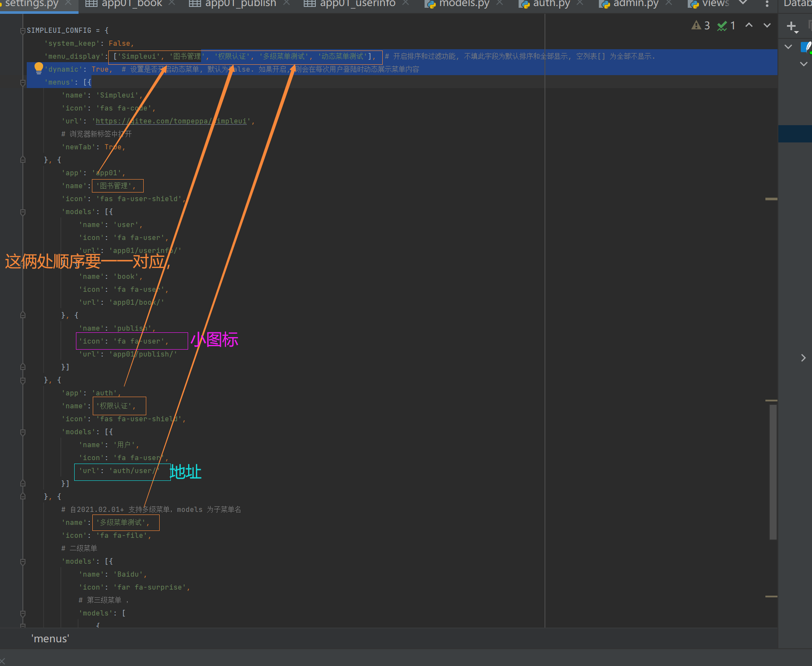
Task: Place cursor on 'system_keep': False line
Action: tap(89, 44)
